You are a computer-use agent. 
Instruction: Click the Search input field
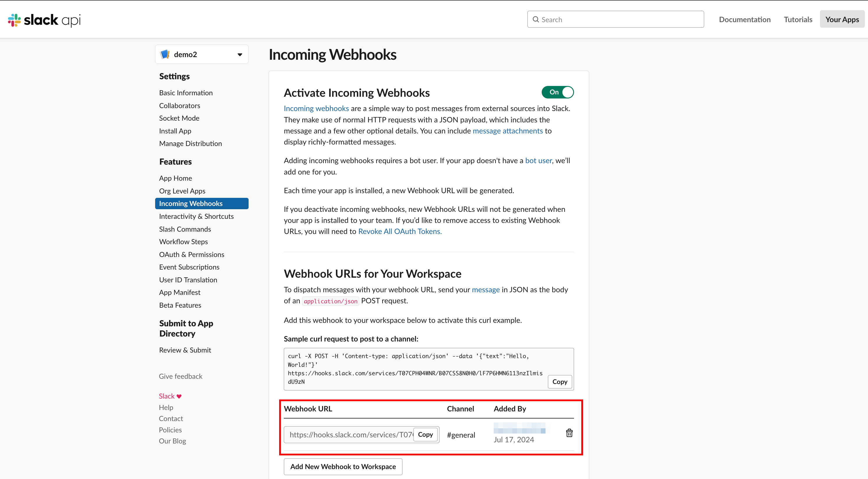point(615,19)
